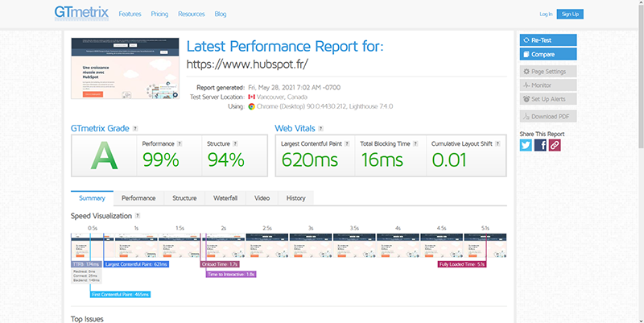Click Set Up Alerts button
This screenshot has height=323, width=644.
(x=548, y=99)
